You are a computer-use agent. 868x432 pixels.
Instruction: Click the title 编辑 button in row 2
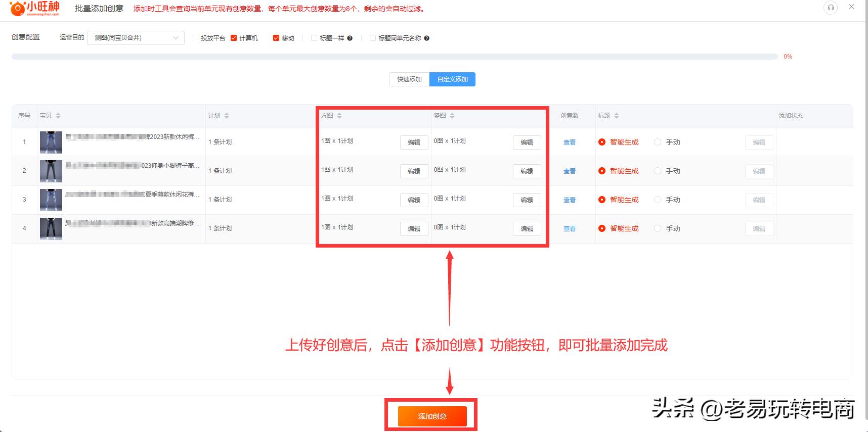(x=759, y=171)
